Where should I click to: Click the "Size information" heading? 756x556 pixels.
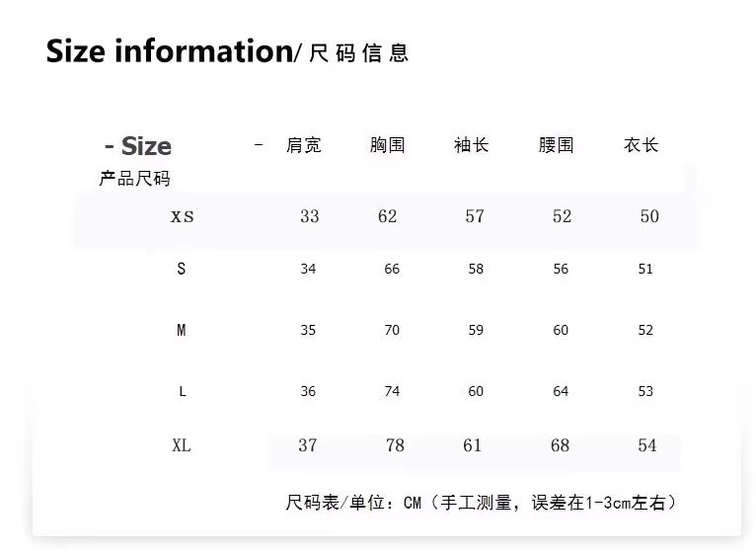coord(168,51)
